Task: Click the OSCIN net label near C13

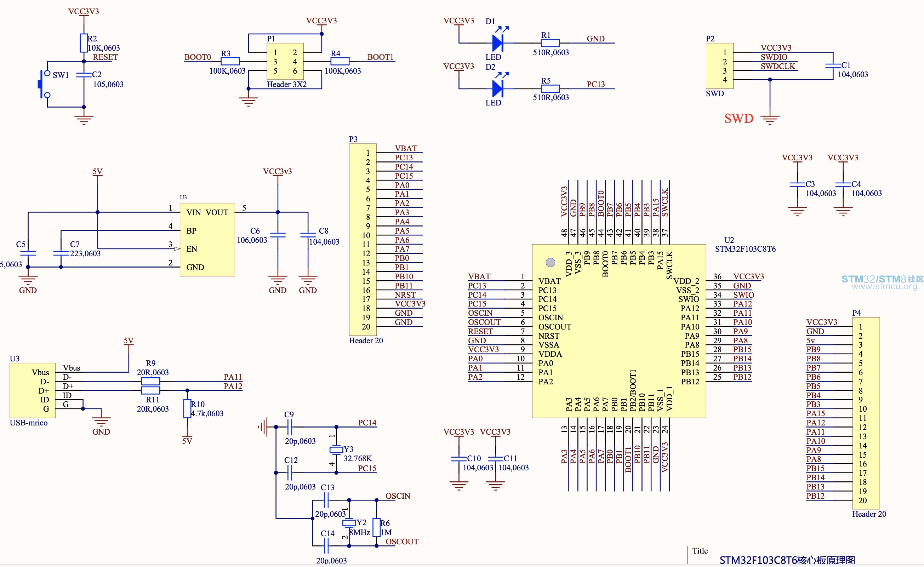Action: point(398,496)
